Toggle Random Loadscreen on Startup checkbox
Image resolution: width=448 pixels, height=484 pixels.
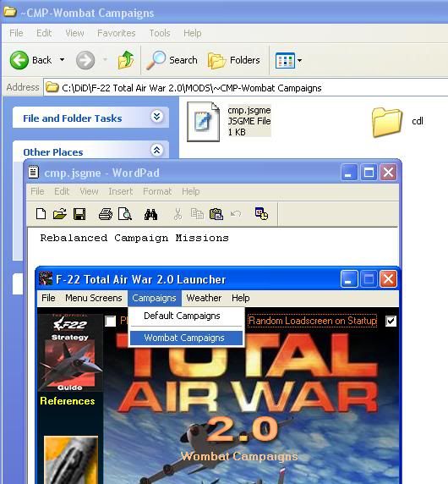[391, 321]
